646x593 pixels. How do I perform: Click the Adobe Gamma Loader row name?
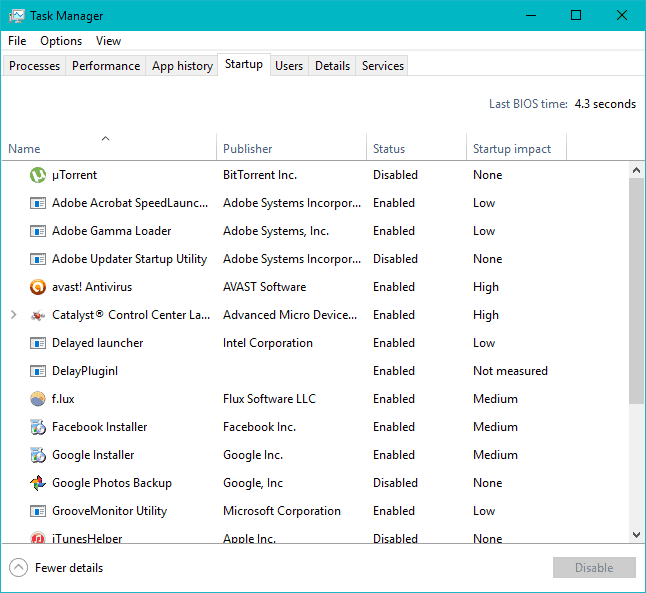pyautogui.click(x=111, y=231)
